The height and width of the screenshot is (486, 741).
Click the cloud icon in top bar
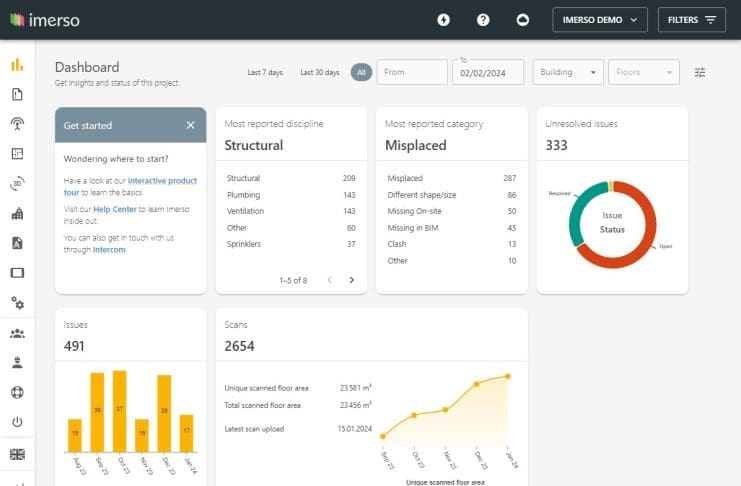pyautogui.click(x=522, y=20)
